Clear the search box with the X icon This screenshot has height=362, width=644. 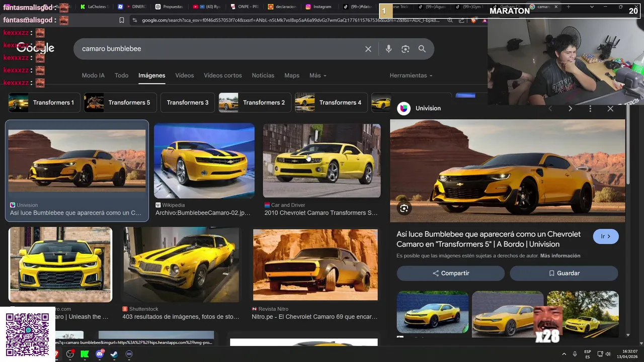tap(368, 49)
